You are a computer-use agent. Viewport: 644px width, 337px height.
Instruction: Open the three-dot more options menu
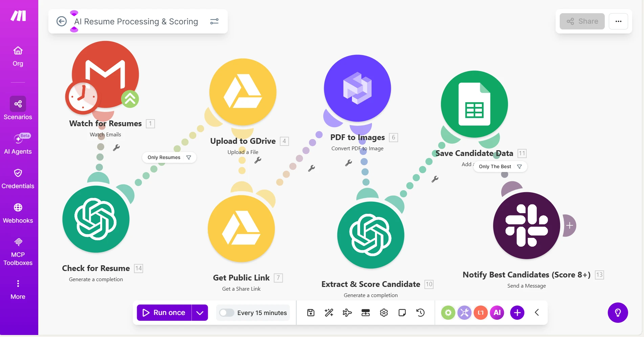618,21
